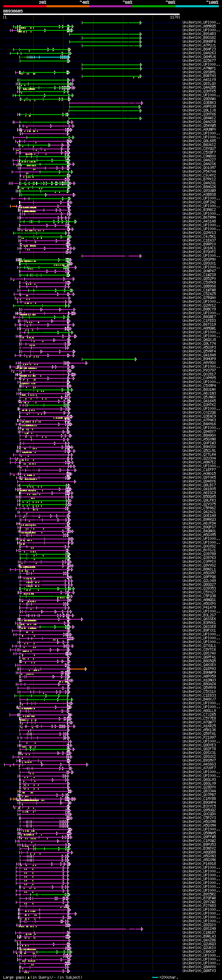Select the UniRef100_A4S1Y9 label
The image size is (222, 980).
click(199, 80)
